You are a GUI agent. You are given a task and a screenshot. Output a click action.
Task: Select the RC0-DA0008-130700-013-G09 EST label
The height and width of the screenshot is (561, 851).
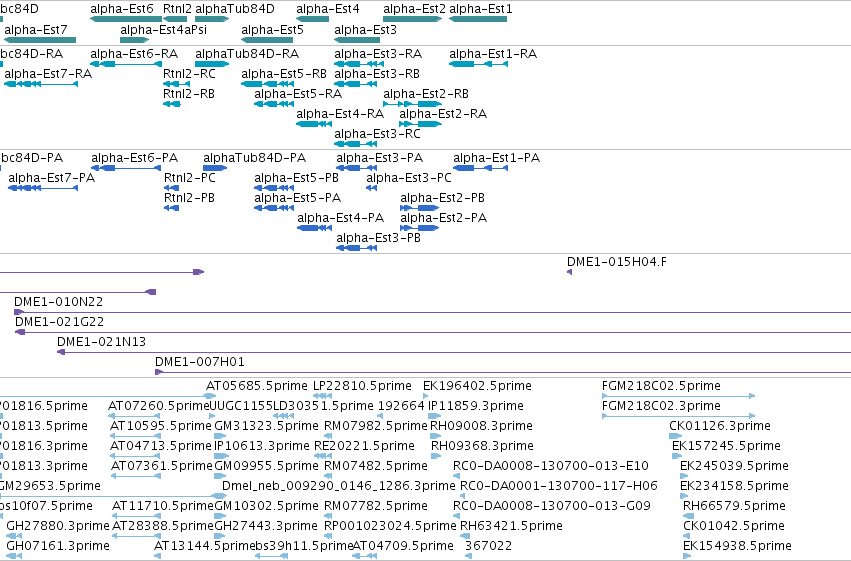click(552, 506)
